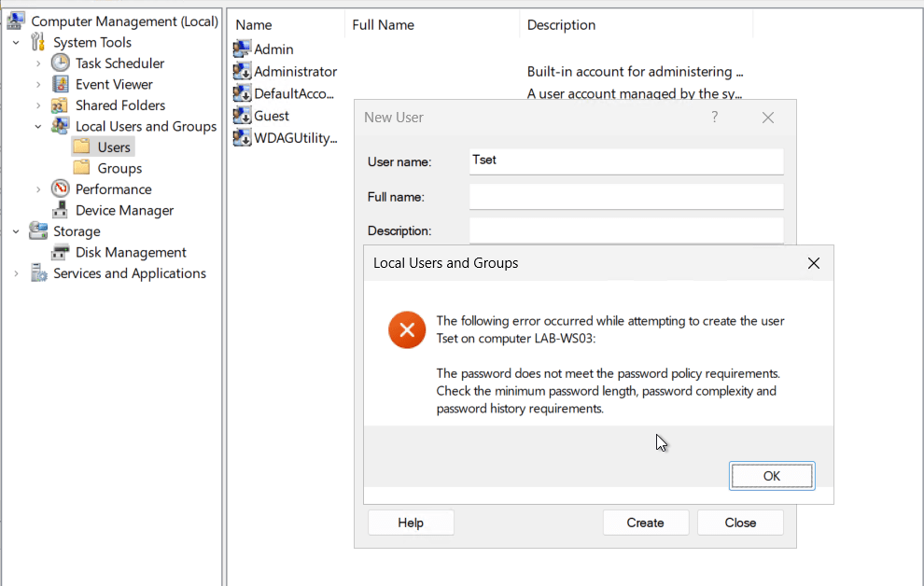Expand Services and Applications node
Image resolution: width=924 pixels, height=586 pixels.
tap(16, 273)
